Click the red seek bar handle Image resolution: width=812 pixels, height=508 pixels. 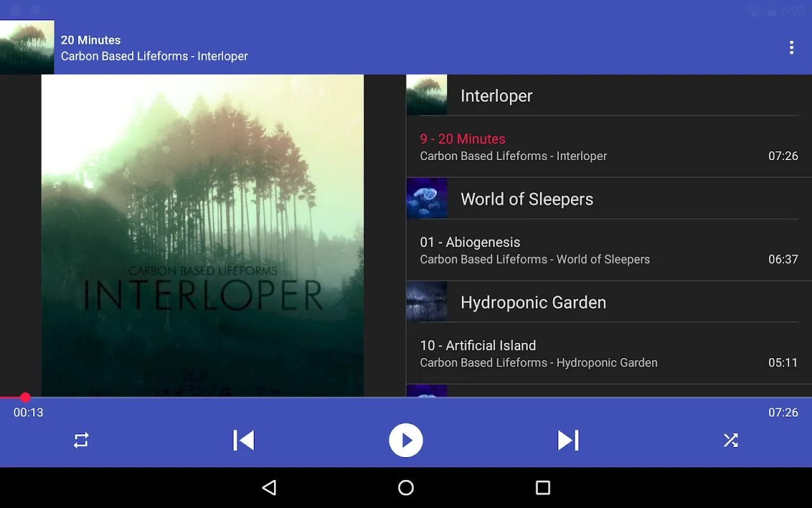(x=25, y=398)
